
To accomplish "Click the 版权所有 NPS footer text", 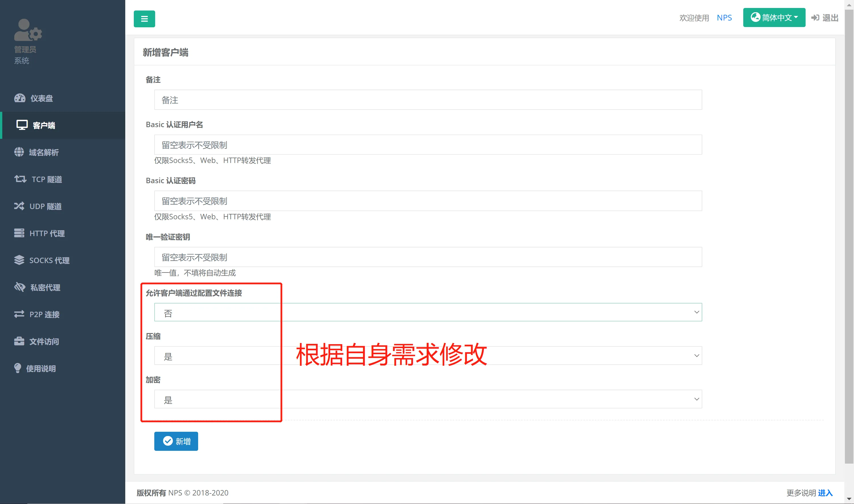I will point(182,492).
